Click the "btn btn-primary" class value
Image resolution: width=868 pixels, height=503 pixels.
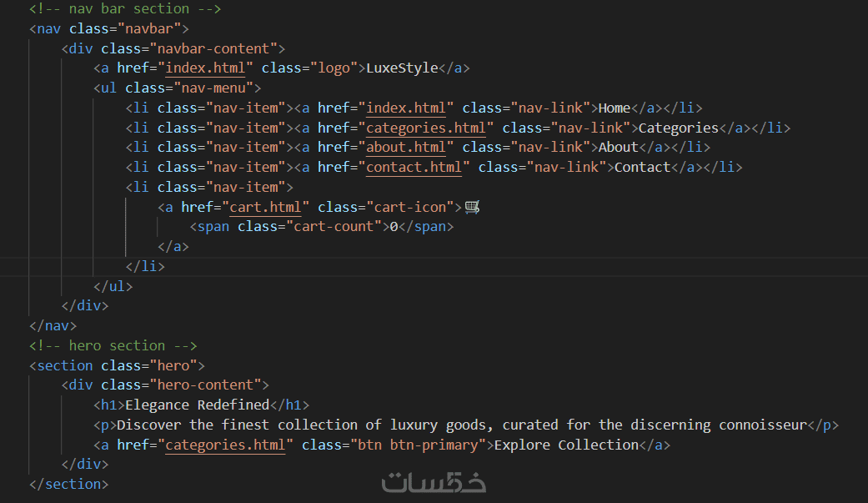(x=418, y=445)
